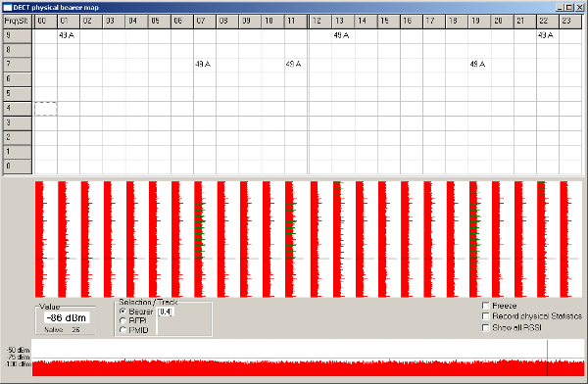
Task: Select slot column header 01
Action: coord(69,22)
